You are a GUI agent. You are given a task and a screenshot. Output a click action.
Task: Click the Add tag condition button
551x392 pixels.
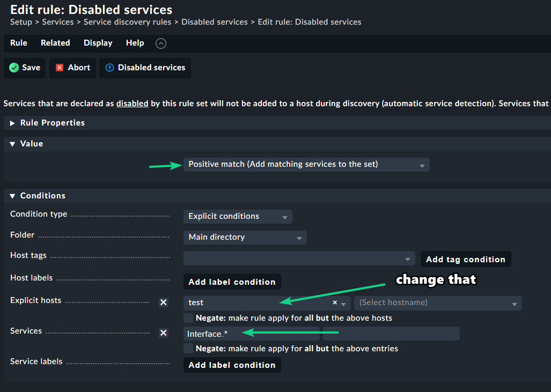(465, 260)
